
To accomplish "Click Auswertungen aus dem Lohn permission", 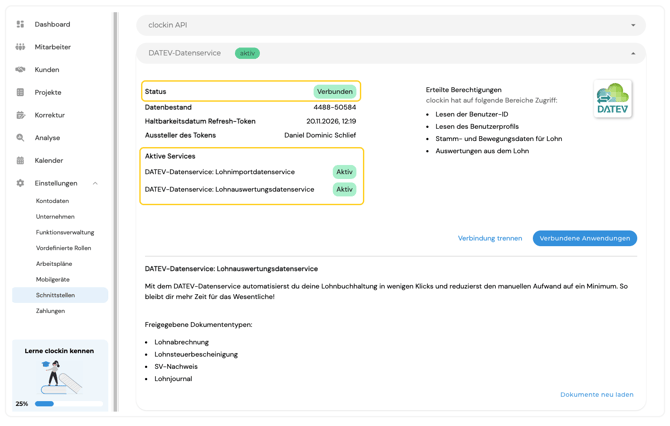I will (482, 151).
